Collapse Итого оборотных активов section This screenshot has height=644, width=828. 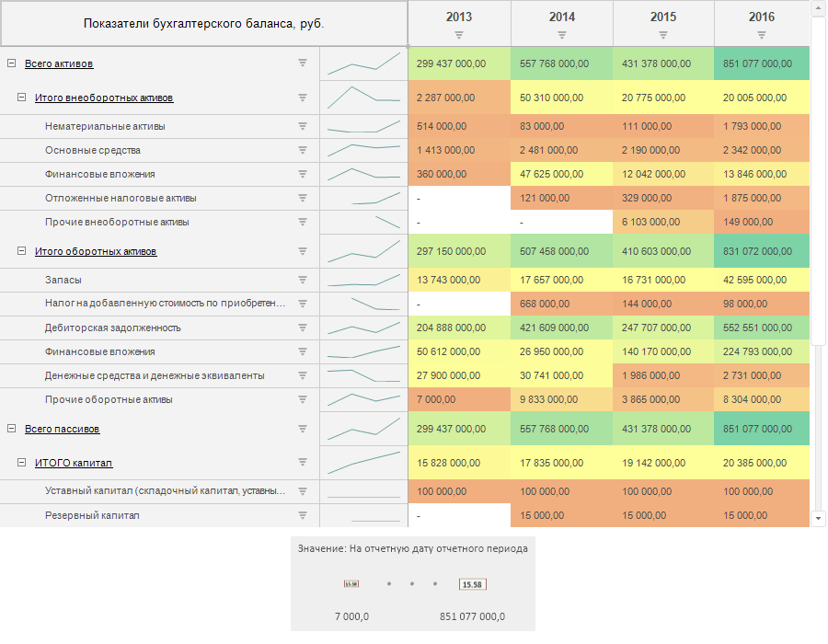pos(21,251)
